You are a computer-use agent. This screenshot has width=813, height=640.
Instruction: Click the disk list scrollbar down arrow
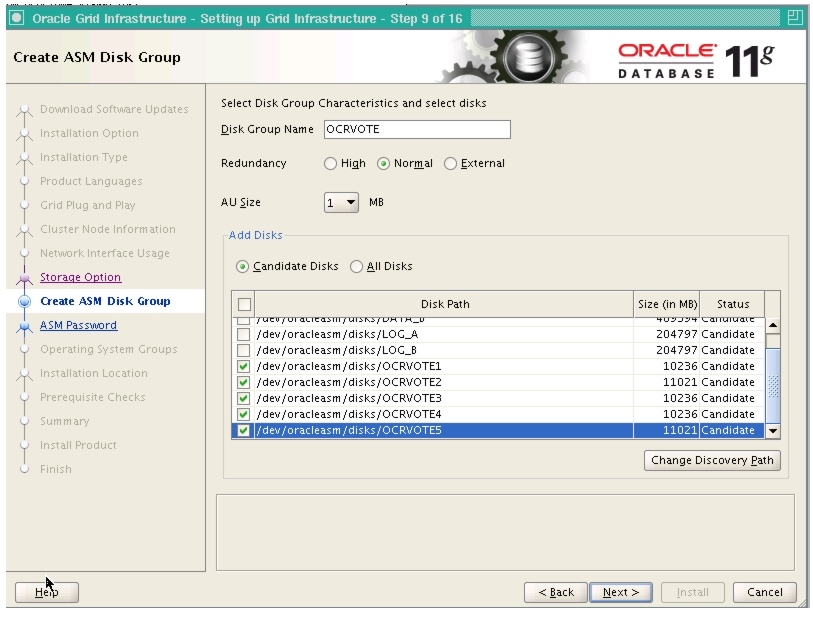coord(773,430)
